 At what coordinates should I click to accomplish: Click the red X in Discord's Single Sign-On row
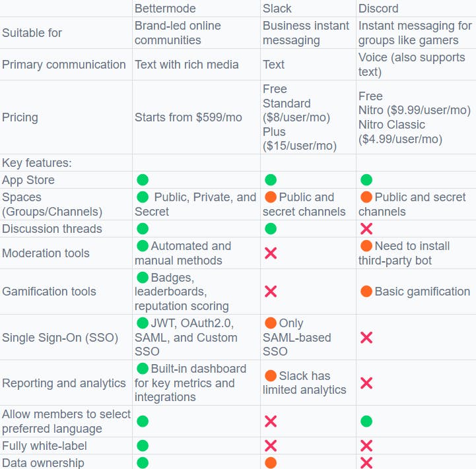click(x=366, y=338)
